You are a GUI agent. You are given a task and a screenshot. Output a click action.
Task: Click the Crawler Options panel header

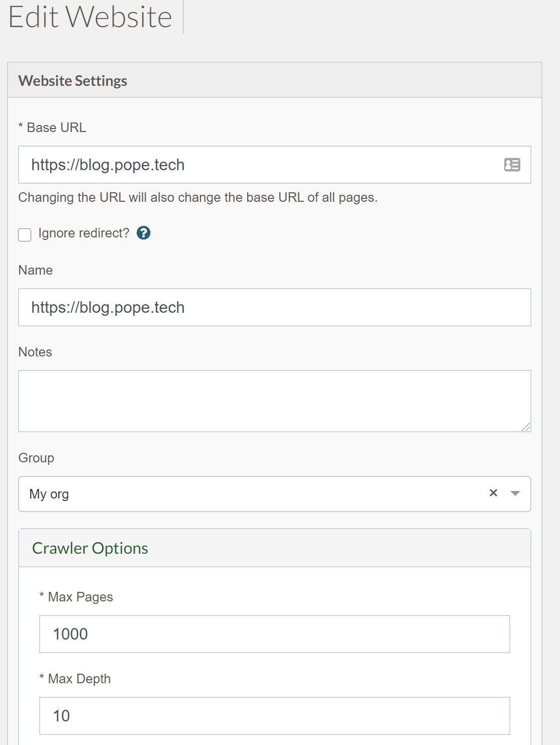pyautogui.click(x=275, y=548)
